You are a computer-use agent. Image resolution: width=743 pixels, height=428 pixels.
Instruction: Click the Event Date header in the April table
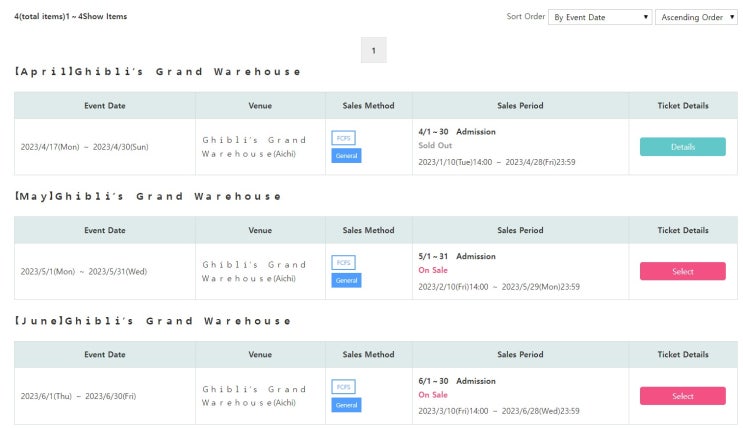coord(105,106)
